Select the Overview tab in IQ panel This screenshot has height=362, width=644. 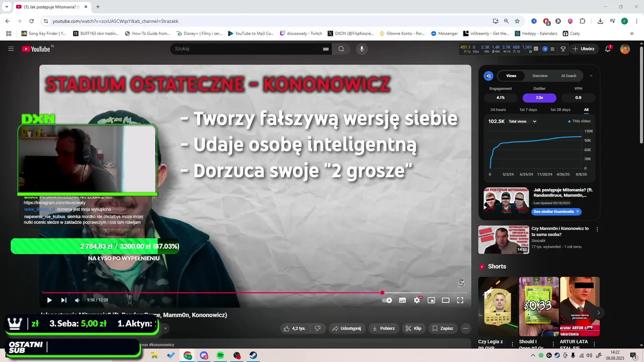(540, 76)
